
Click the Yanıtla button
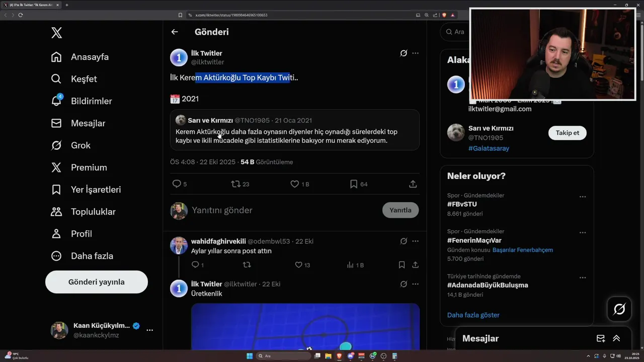[400, 210]
